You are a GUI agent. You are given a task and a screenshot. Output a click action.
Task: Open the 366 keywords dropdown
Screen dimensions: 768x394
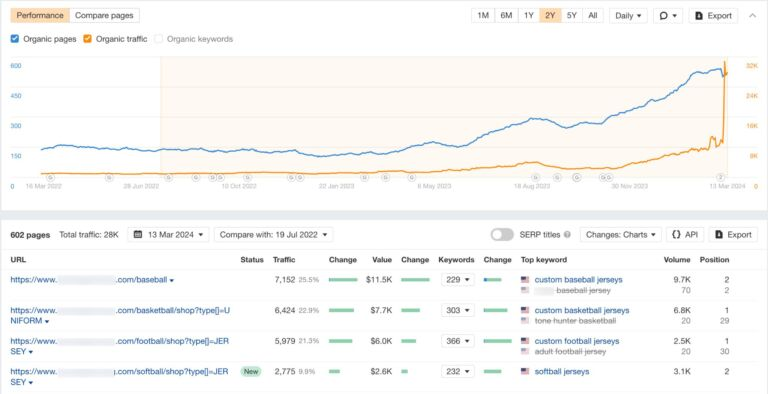[x=457, y=341]
